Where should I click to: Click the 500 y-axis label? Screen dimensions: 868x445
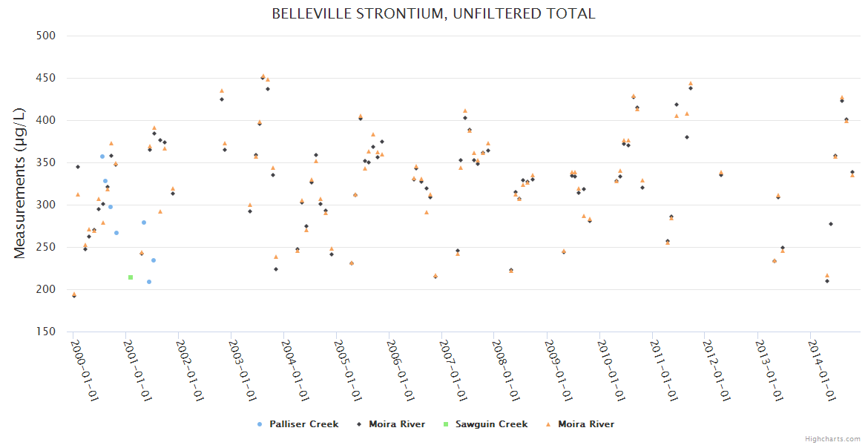tap(47, 36)
